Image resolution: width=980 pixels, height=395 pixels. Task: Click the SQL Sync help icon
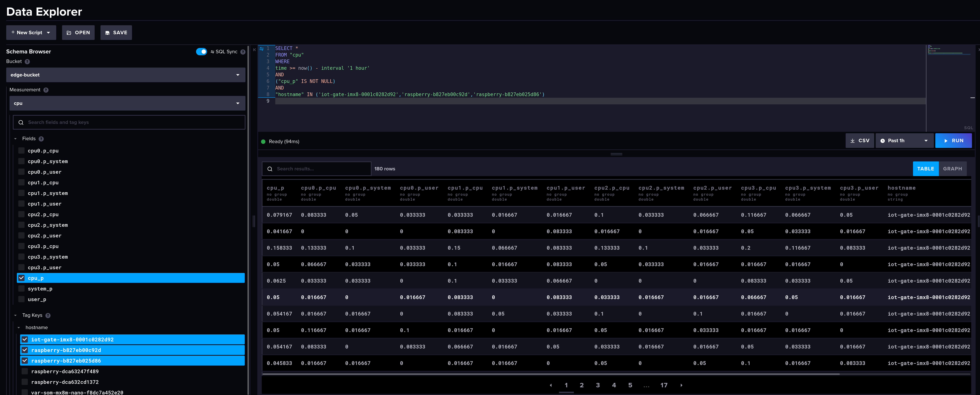pyautogui.click(x=243, y=52)
